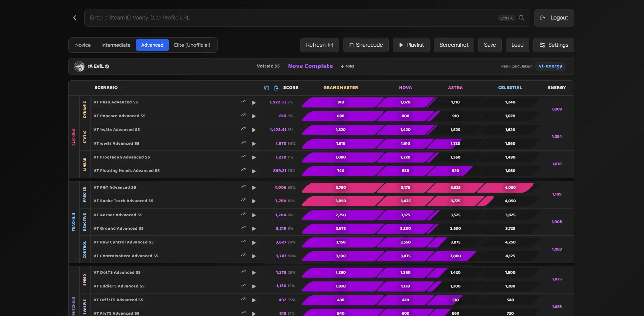Screen dimensions: 644x316
Task: Play the VT DriftTS Advanced S5 scenario
Action: [x=254, y=301]
